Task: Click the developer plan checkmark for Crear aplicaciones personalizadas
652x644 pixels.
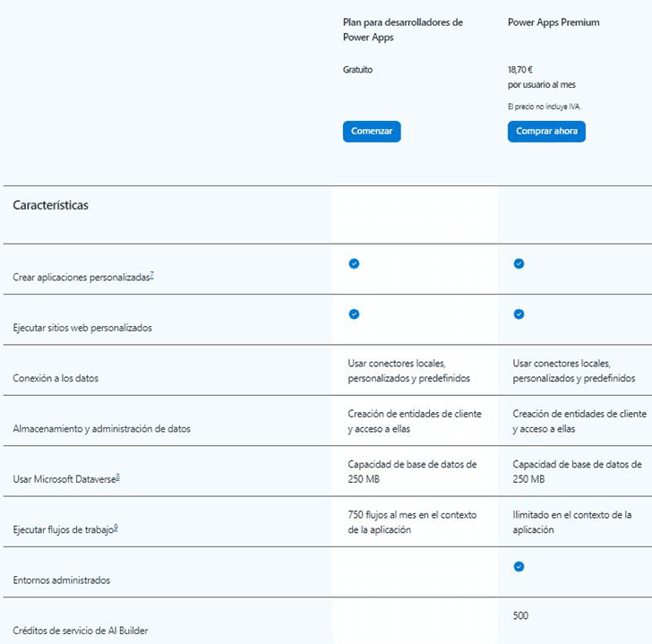Action: 354,263
